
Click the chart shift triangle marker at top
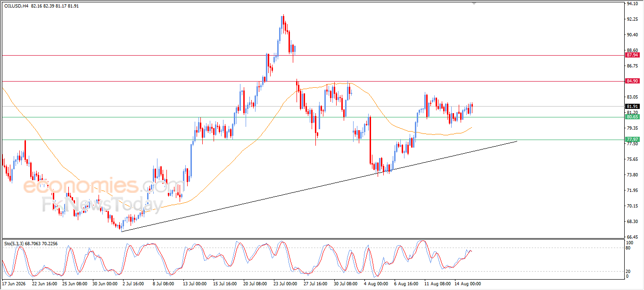474,4
